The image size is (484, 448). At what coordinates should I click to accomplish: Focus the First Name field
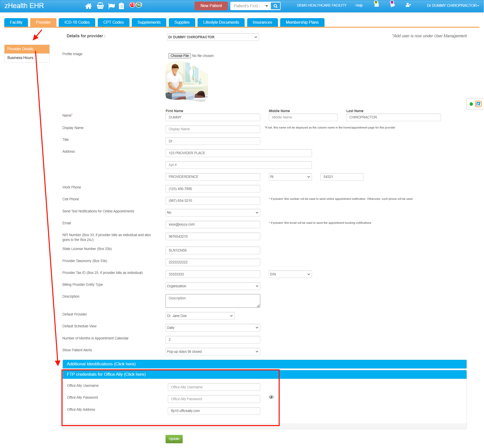pyautogui.click(x=213, y=117)
